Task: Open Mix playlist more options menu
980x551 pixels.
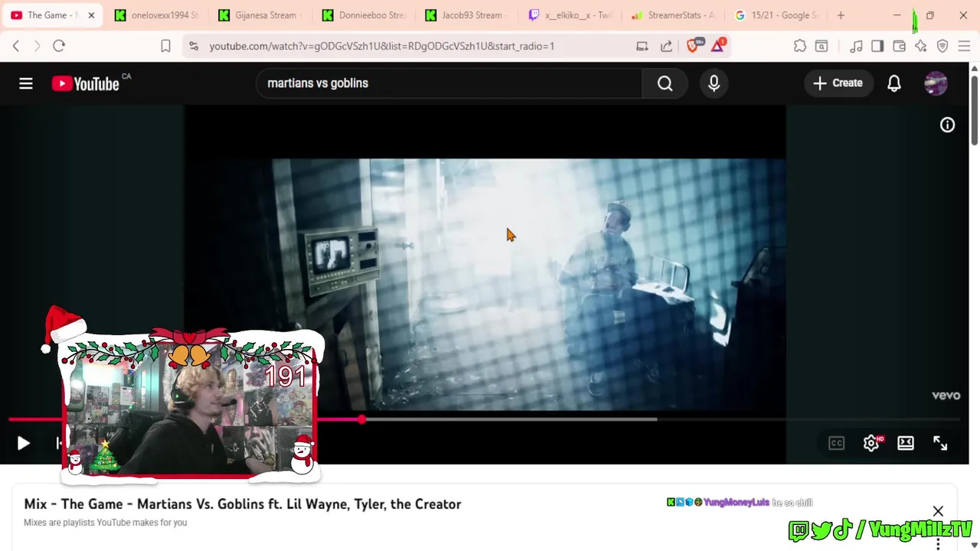Action: click(938, 543)
